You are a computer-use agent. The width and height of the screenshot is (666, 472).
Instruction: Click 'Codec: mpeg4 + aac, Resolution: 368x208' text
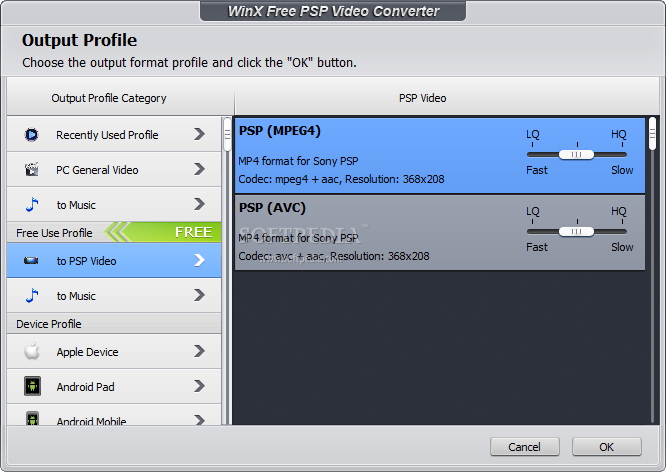341,179
